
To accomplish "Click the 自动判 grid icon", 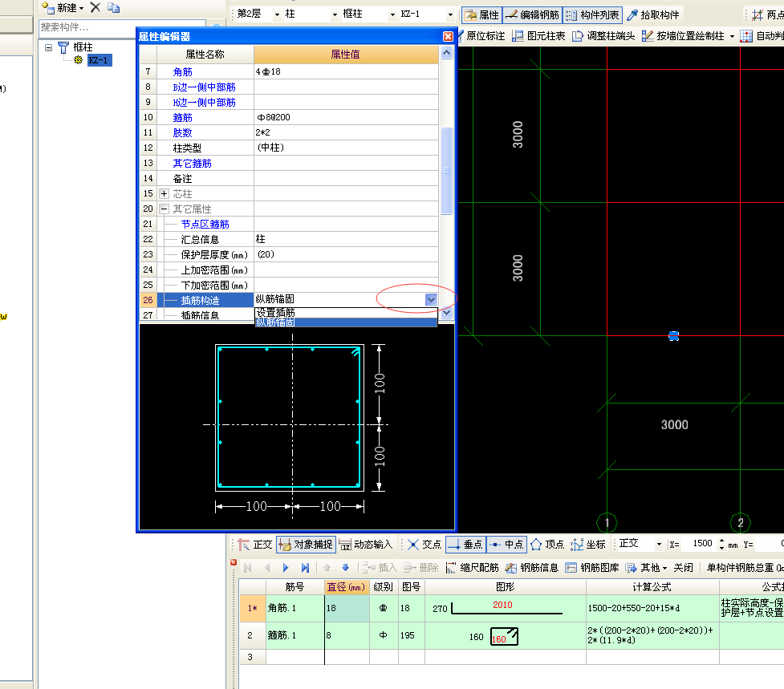I will tap(746, 36).
